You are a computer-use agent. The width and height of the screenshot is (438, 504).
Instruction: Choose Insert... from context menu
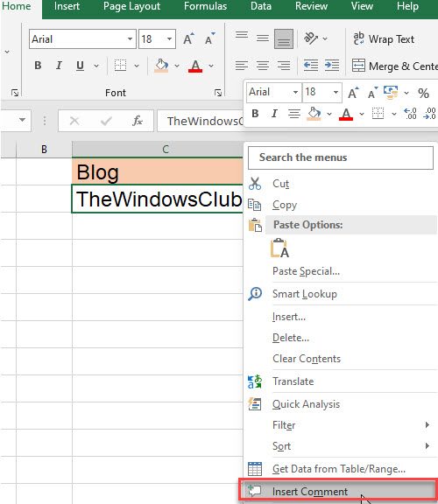341,317
